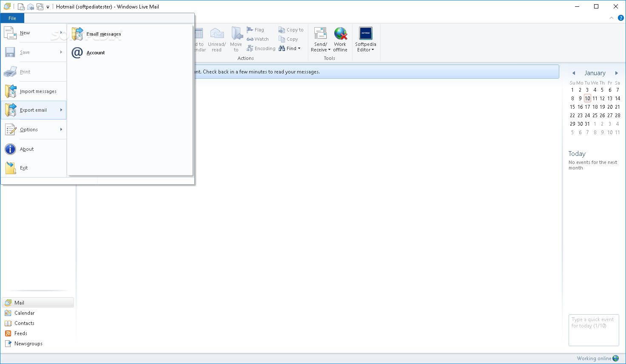Screen dimensions: 626x364
Task: Go to the previous calendar month
Action: click(x=574, y=73)
